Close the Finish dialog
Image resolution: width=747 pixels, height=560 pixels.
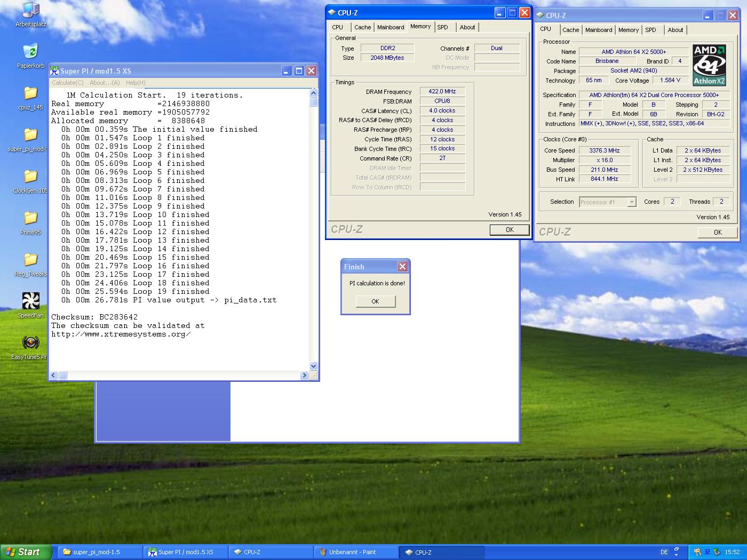coord(402,266)
